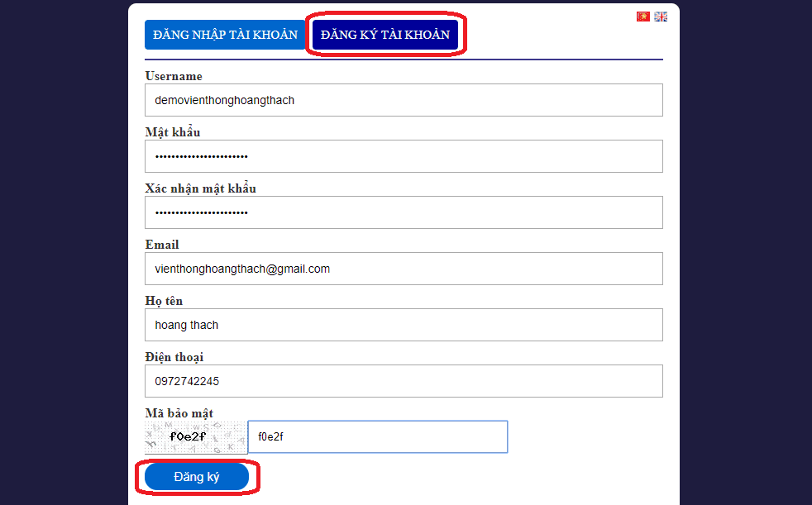Click the Xác nhận mật khẩu label
This screenshot has width=812, height=505.
pyautogui.click(x=200, y=188)
